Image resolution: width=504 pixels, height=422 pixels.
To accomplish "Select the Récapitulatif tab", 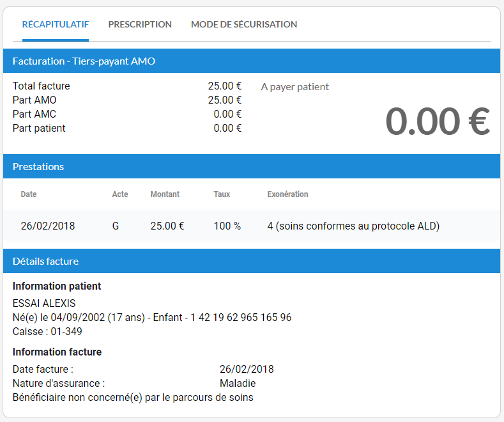I will click(56, 24).
